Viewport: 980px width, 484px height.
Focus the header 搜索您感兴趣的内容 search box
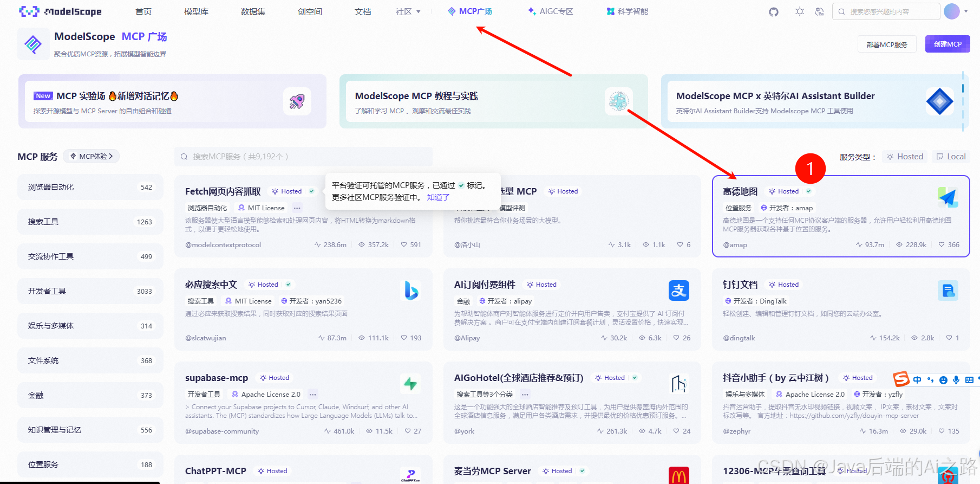point(886,11)
